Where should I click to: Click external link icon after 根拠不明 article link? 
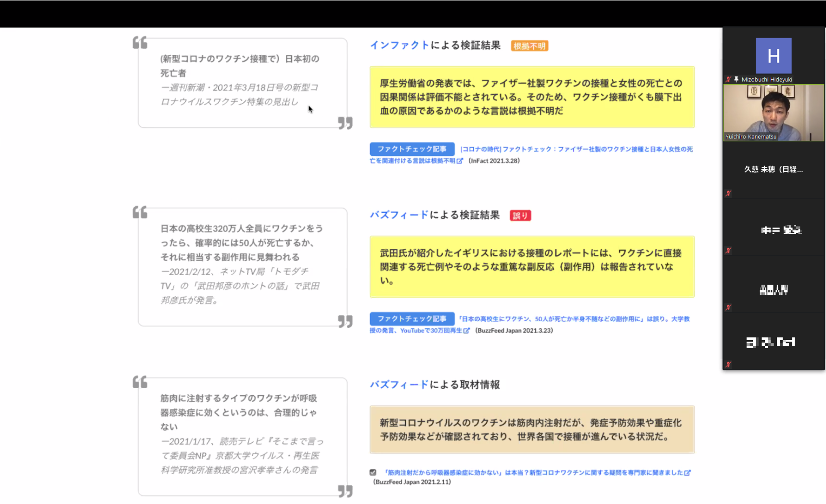point(460,161)
